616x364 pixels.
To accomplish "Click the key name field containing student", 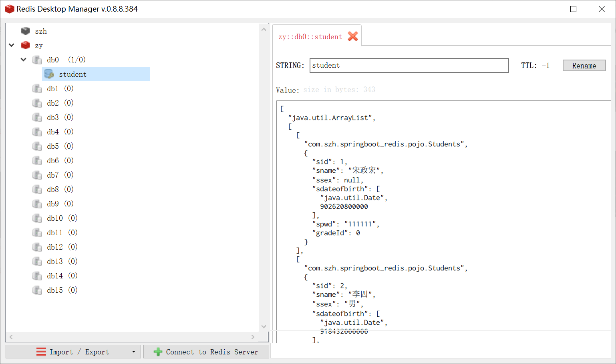I will [x=409, y=66].
